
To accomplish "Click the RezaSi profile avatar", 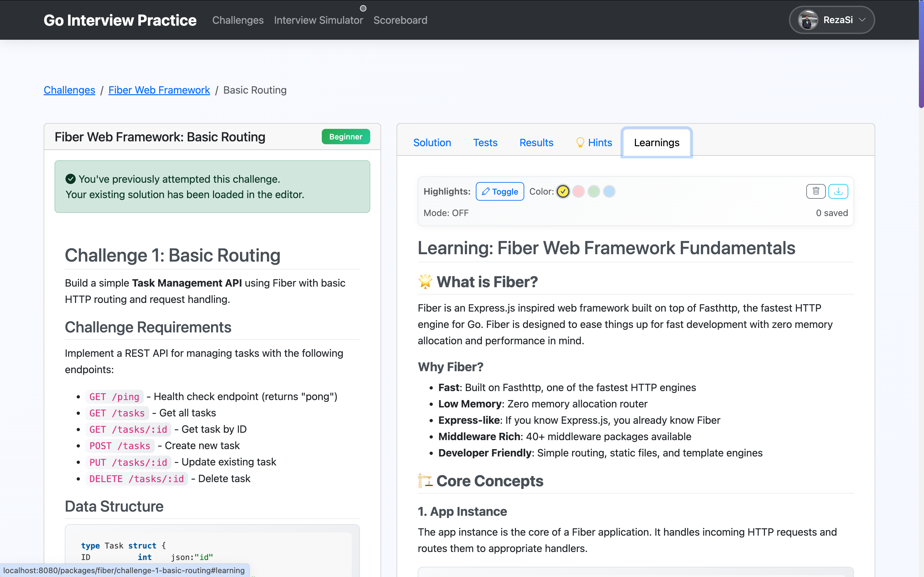I will point(808,20).
